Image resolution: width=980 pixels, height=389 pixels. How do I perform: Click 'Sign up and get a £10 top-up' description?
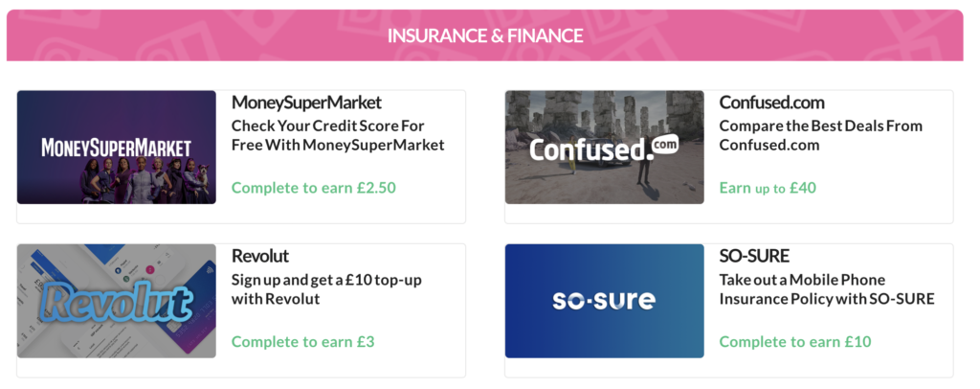click(326, 289)
